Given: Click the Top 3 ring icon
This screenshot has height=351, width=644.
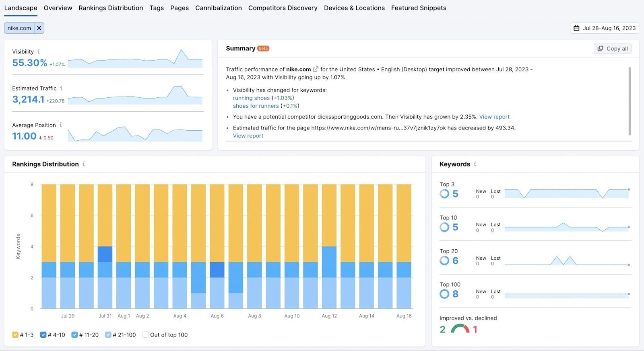Looking at the screenshot, I should point(444,194).
